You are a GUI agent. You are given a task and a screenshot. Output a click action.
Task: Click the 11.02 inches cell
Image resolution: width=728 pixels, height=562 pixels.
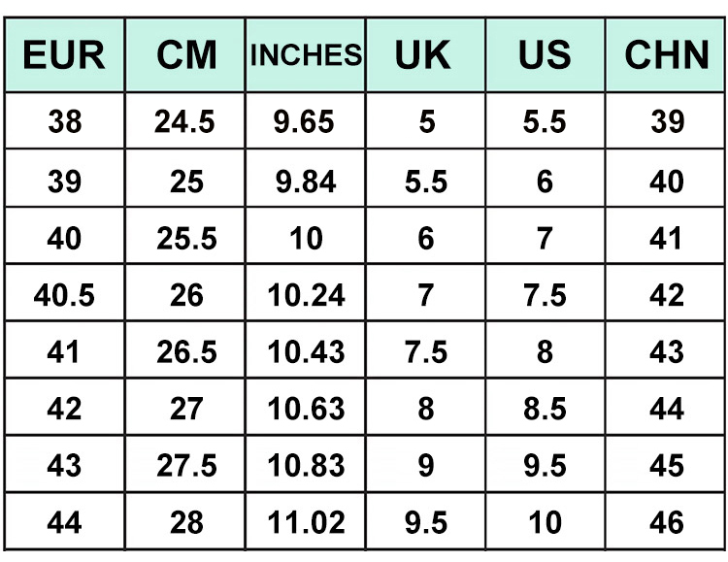[306, 523]
